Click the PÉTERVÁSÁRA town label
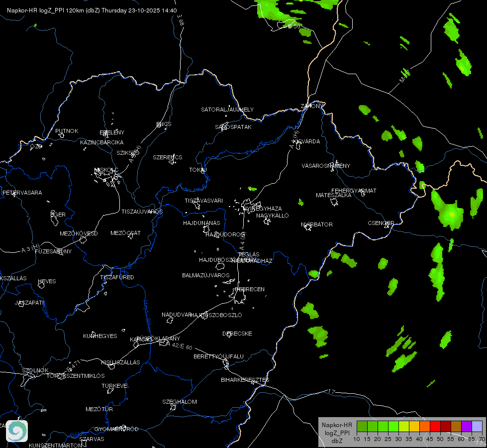The image size is (487, 448). click(22, 193)
